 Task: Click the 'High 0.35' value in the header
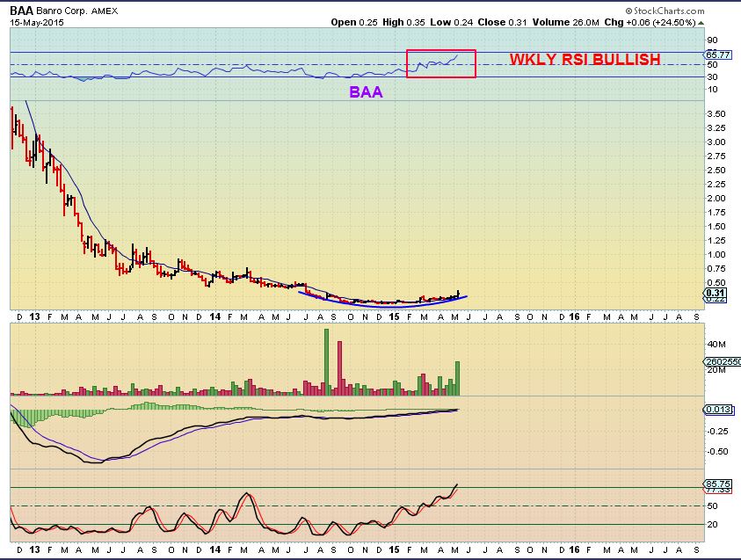click(x=404, y=22)
